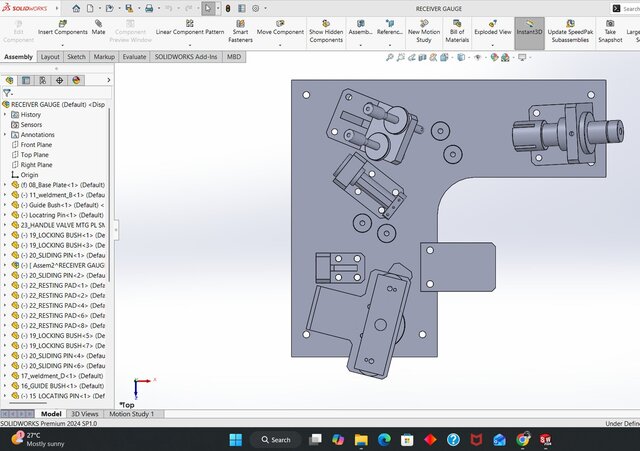Switch to the DimXpertManager tab
Image resolution: width=640 pixels, height=451 pixels.
point(60,80)
